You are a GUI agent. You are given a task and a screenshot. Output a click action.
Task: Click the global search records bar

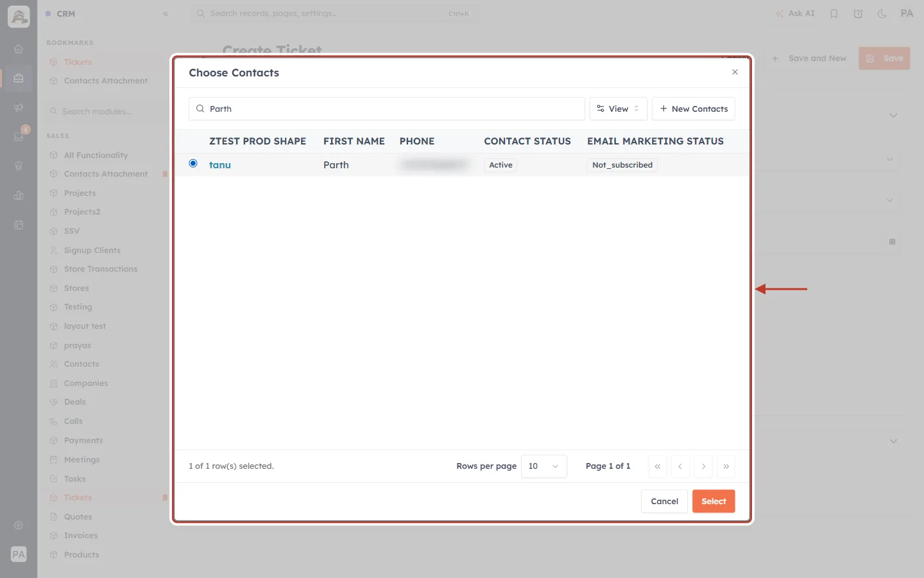[334, 13]
